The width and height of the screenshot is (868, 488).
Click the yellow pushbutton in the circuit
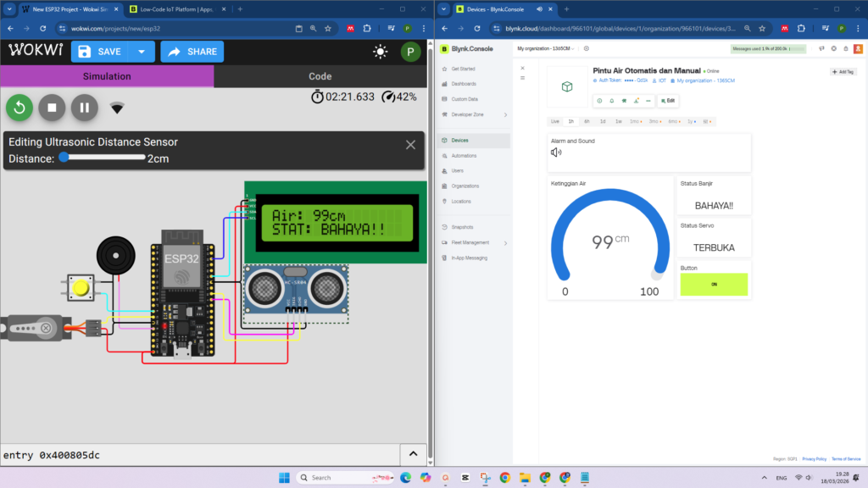tap(81, 288)
